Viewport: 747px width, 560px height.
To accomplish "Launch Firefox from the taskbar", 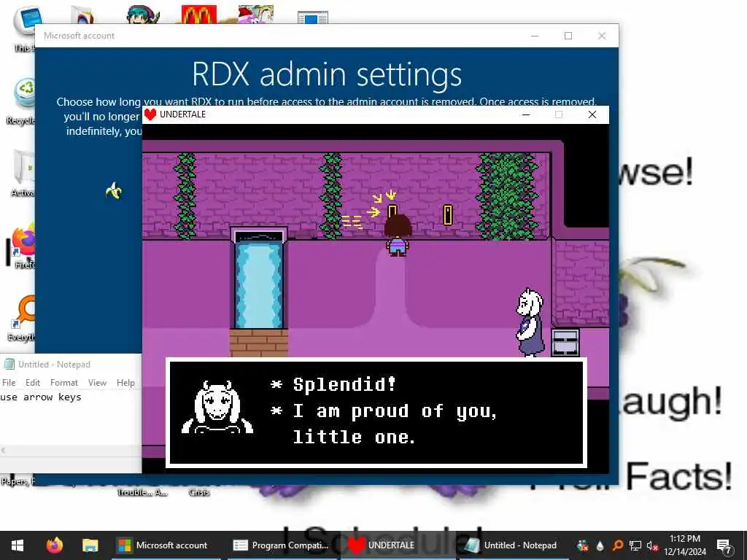I will coord(54,545).
